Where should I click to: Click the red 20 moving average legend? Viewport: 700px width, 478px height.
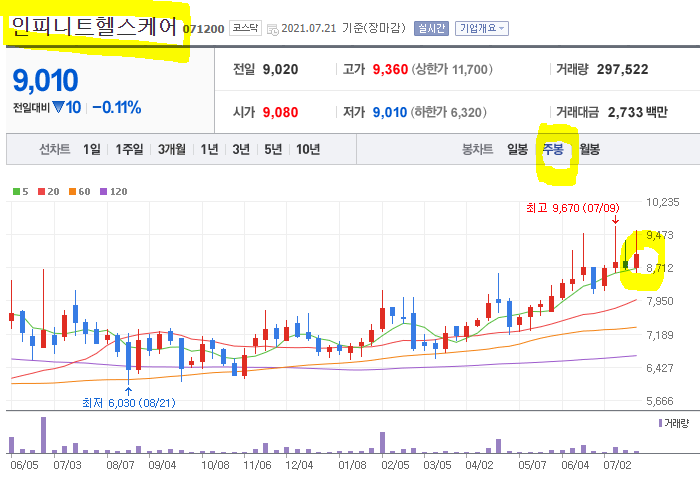(x=49, y=191)
